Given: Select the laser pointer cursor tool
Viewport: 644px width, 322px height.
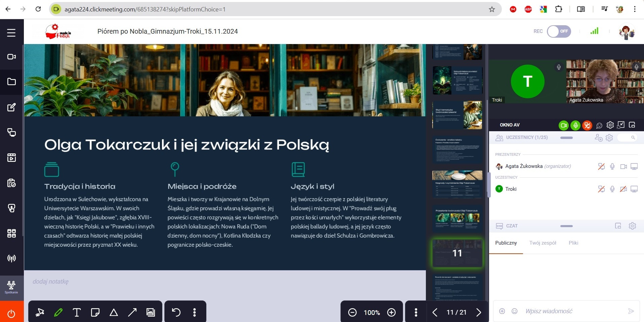Looking at the screenshot, I should click(40, 313).
